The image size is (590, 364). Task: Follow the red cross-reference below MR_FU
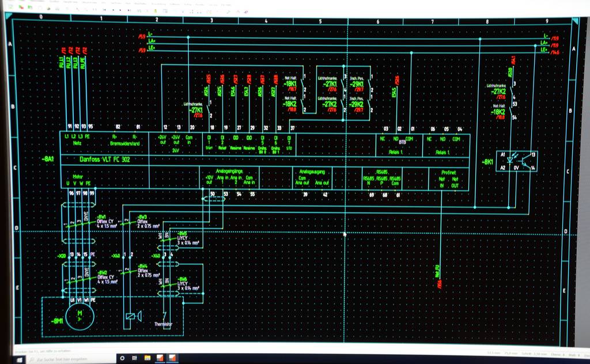click(439, 284)
